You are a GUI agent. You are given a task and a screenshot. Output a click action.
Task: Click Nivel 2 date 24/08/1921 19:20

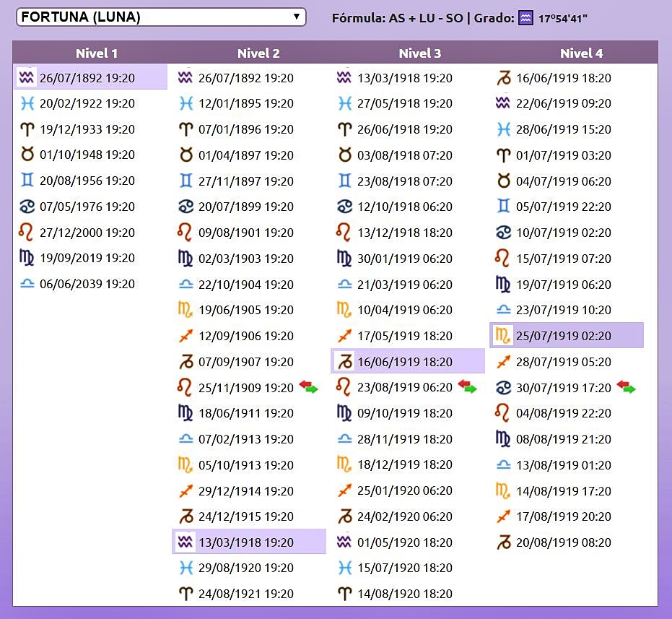pos(246,594)
